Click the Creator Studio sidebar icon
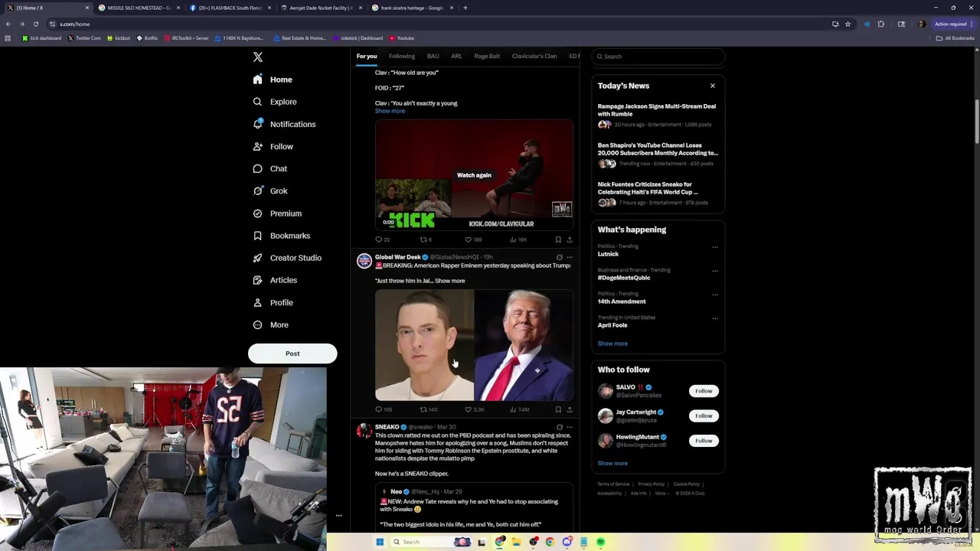This screenshot has width=980, height=551. 258,258
